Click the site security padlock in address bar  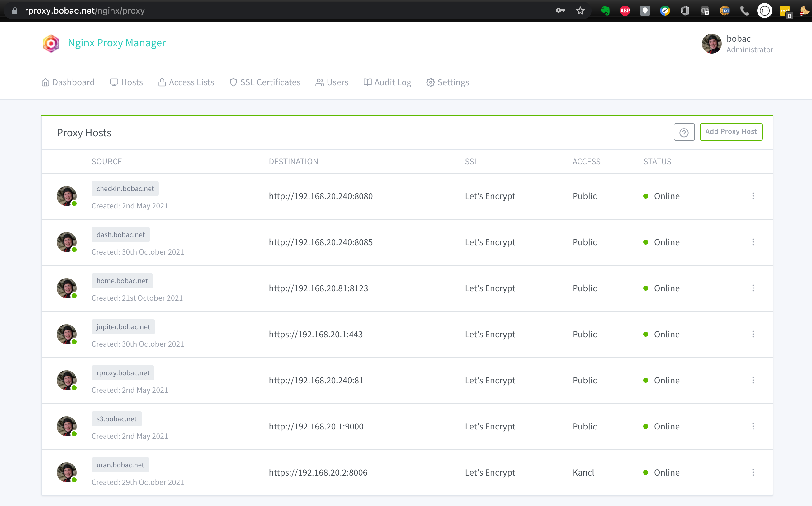pyautogui.click(x=14, y=10)
